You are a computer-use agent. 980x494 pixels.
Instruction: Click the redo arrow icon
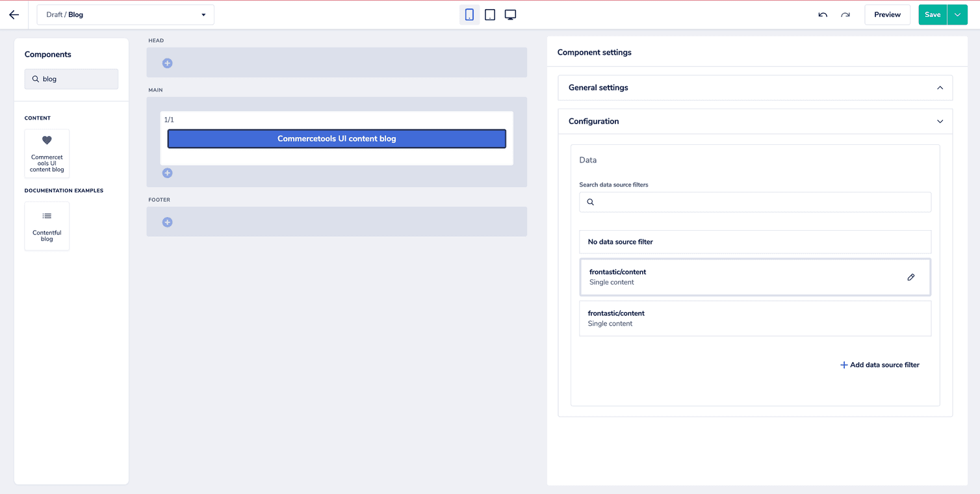(x=845, y=14)
